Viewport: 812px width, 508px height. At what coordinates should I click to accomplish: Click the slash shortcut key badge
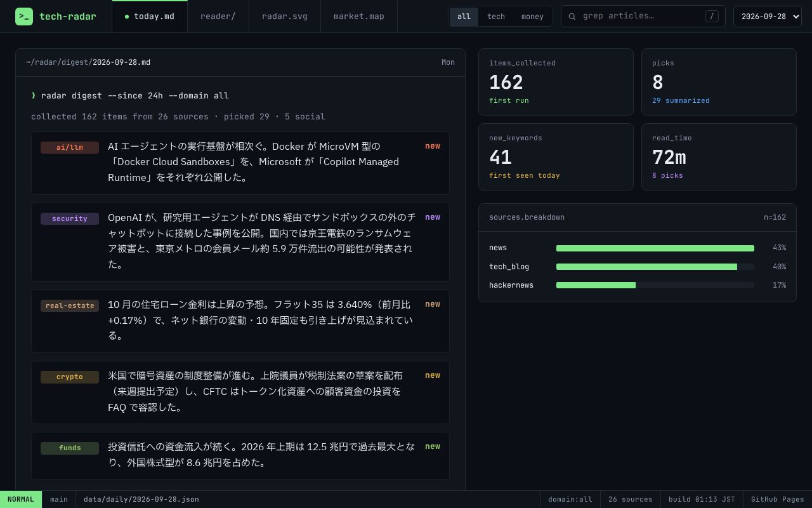712,17
